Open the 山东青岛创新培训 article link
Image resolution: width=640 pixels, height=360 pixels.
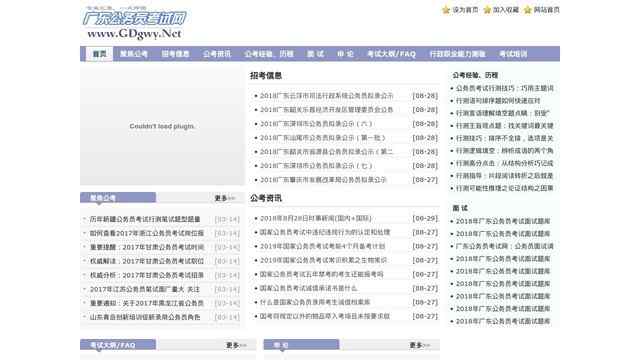tap(145, 317)
